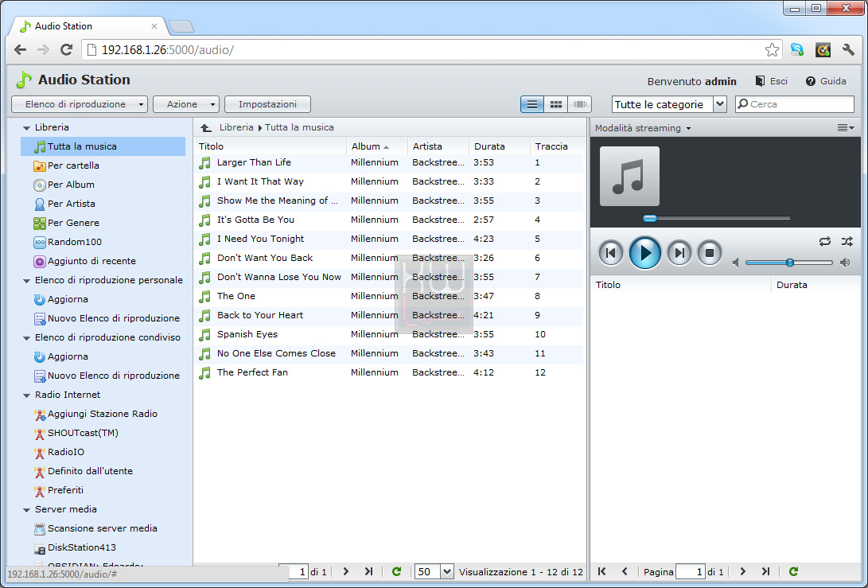Click the track progress seek bar
Image resolution: width=868 pixels, height=588 pixels.
coord(716,218)
